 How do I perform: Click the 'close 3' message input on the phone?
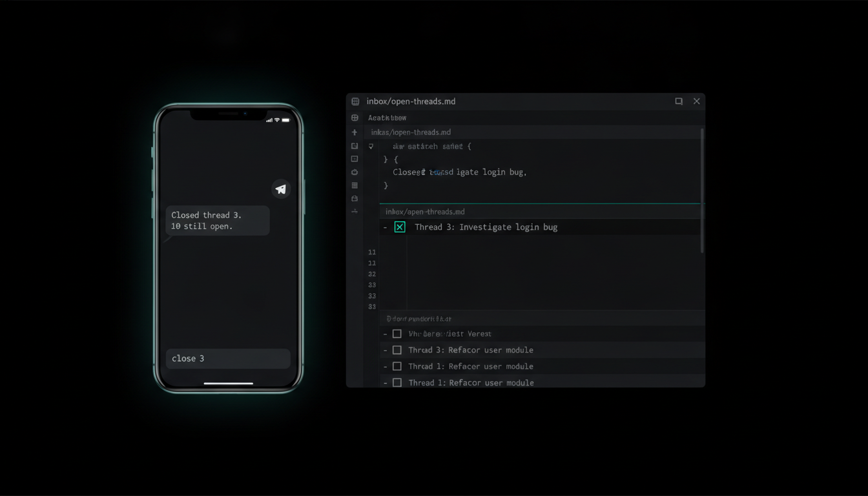tap(228, 358)
